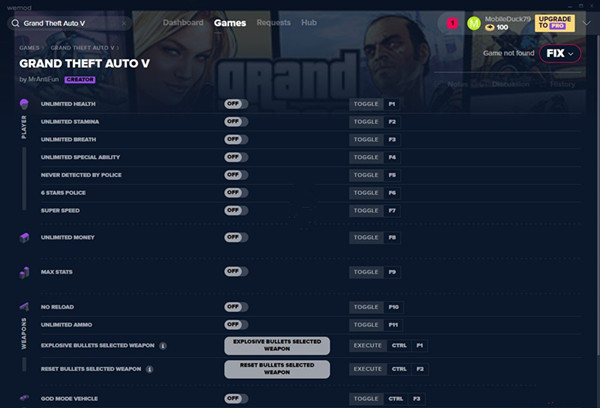Viewport: 600px width, 408px height.
Task: Click the MobileDuck79 username
Action: pos(507,19)
